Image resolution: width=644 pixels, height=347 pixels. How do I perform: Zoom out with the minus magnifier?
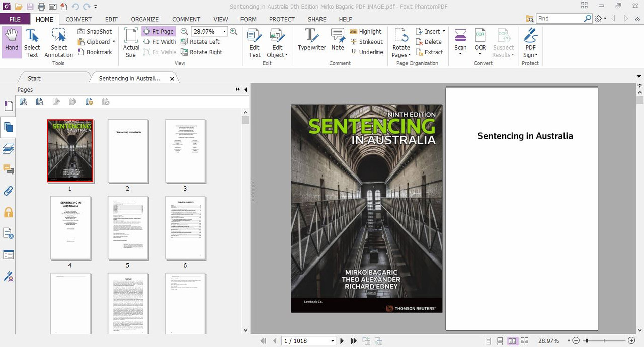[x=184, y=31]
